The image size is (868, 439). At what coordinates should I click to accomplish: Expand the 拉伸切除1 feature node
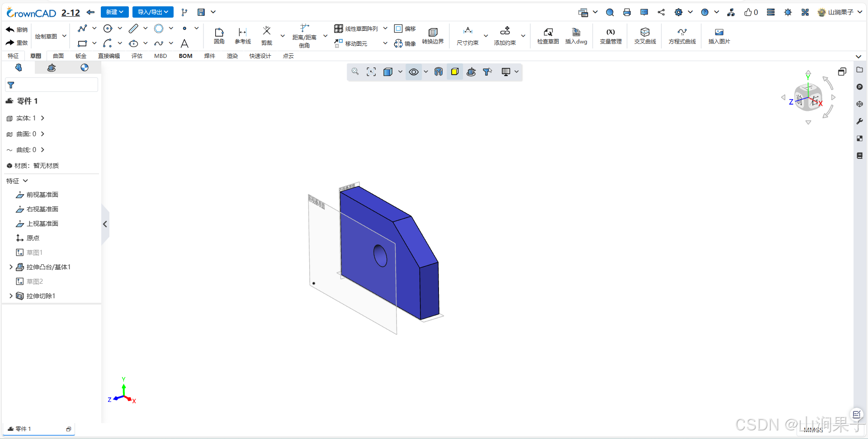[x=11, y=296]
